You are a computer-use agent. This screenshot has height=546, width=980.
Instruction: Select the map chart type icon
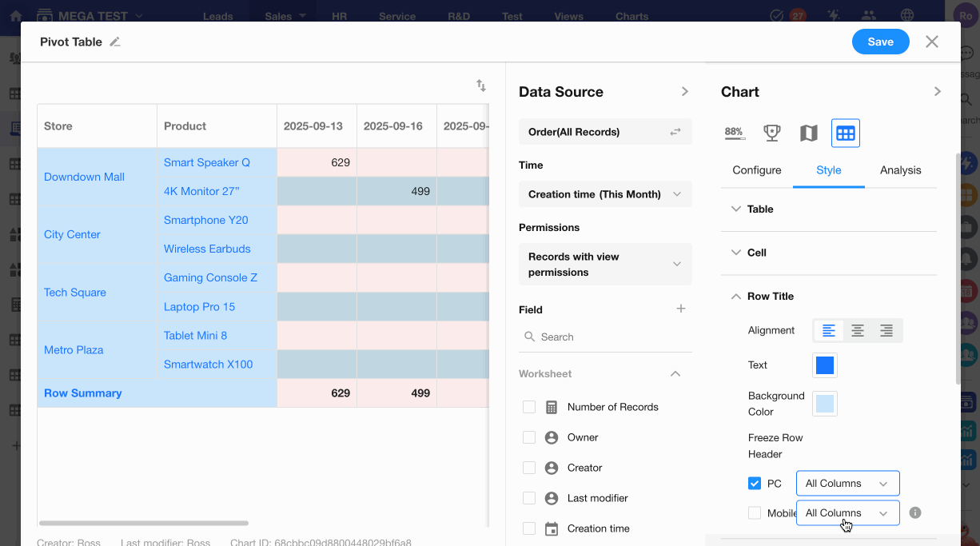(808, 133)
